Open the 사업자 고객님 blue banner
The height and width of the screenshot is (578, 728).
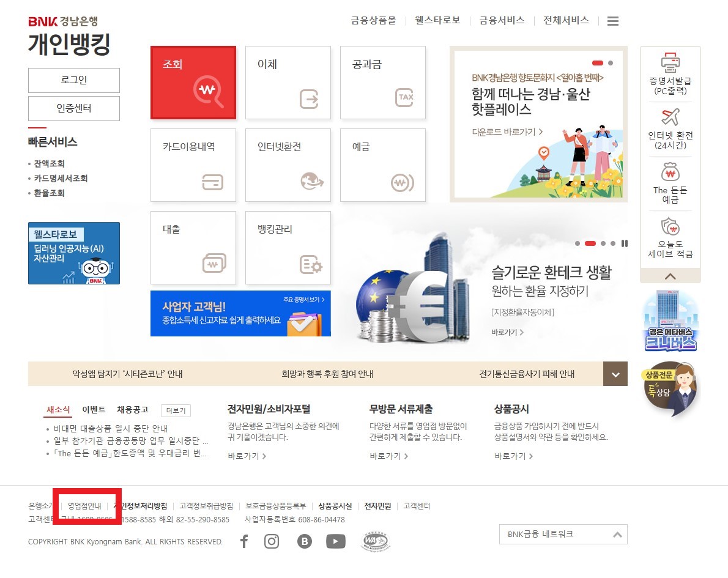pyautogui.click(x=240, y=313)
